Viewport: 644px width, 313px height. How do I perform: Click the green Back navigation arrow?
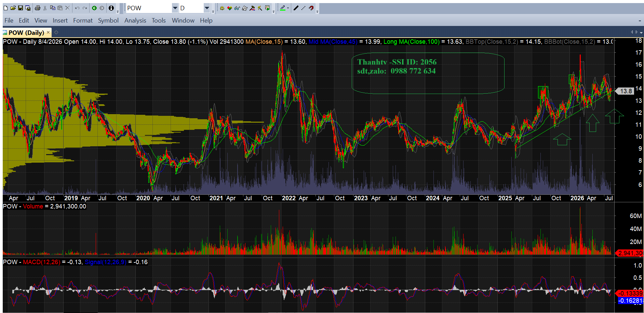(94, 8)
